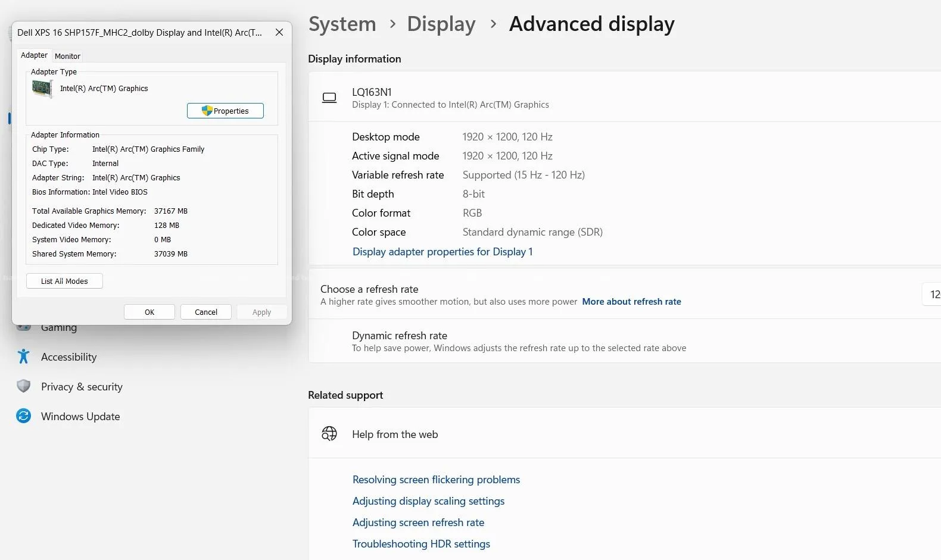Screen dimensions: 941x560
Task: Click the Dynamic refresh rate row
Action: [624, 341]
